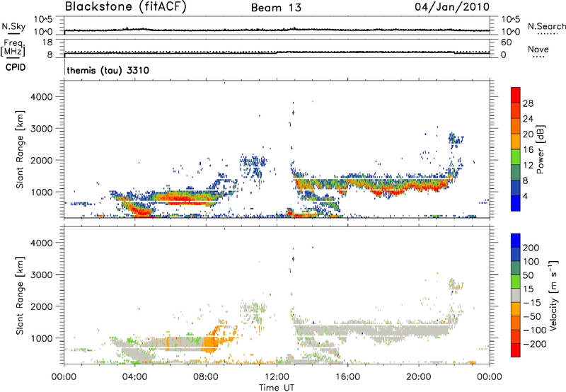Select the 'Nave' legend label

coord(538,49)
